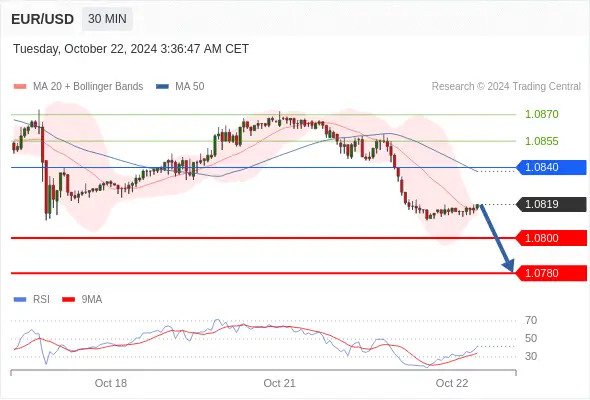Click the red 1.0800 support price tag
Screen dimensions: 590x400
pyautogui.click(x=551, y=238)
